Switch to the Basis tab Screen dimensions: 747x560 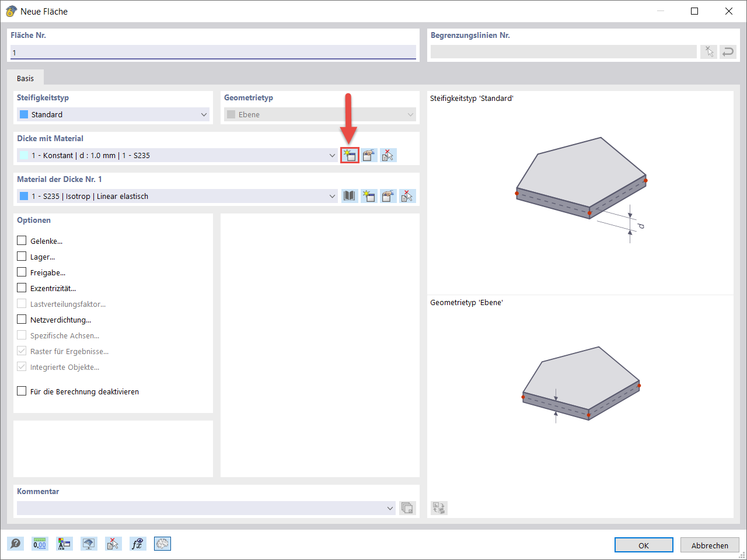tap(26, 77)
